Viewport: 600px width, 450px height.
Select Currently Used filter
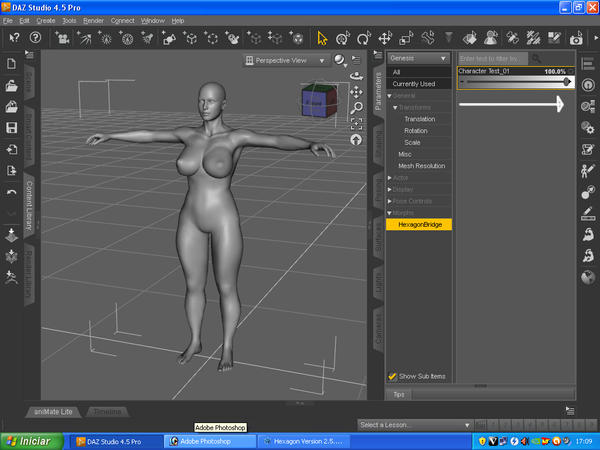click(x=413, y=84)
